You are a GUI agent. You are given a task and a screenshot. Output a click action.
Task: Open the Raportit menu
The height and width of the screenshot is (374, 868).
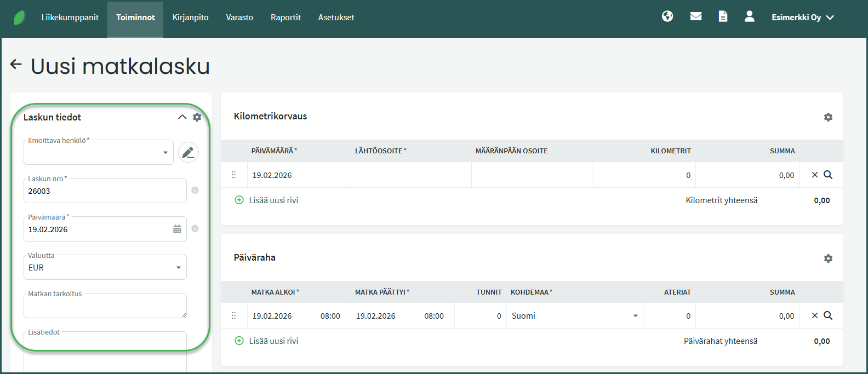tap(285, 18)
